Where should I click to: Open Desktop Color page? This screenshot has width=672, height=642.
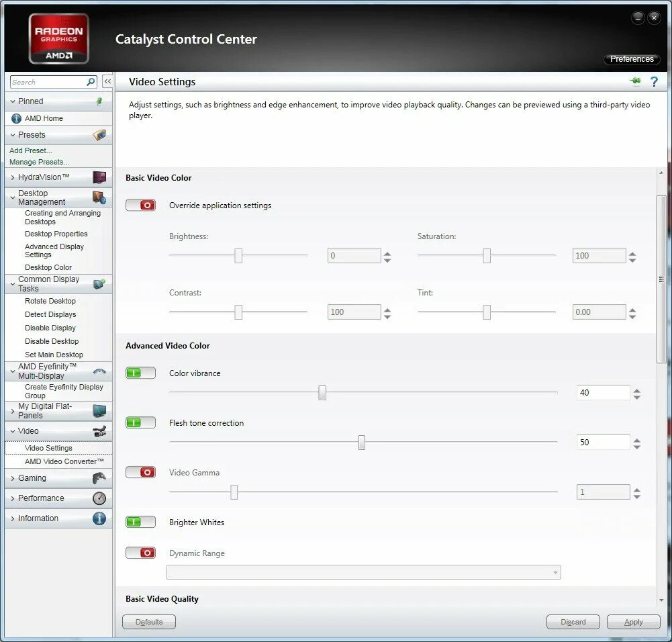48,267
